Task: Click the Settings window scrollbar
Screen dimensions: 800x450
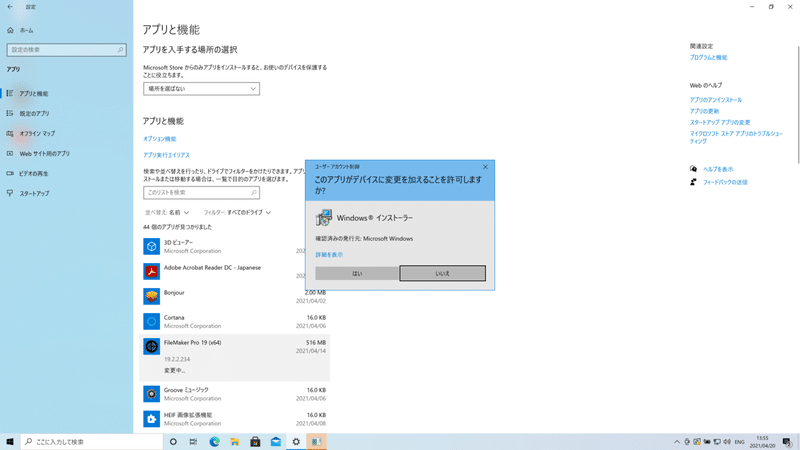Action: click(798, 105)
